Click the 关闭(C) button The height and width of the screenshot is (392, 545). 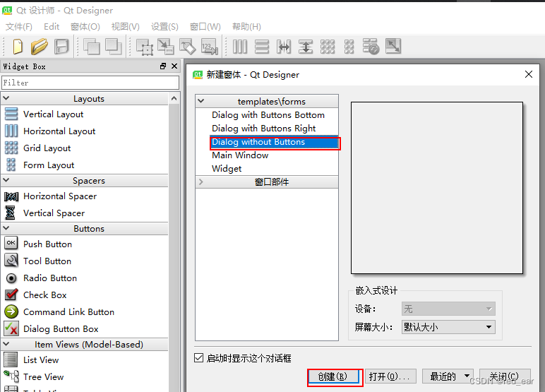(505, 376)
